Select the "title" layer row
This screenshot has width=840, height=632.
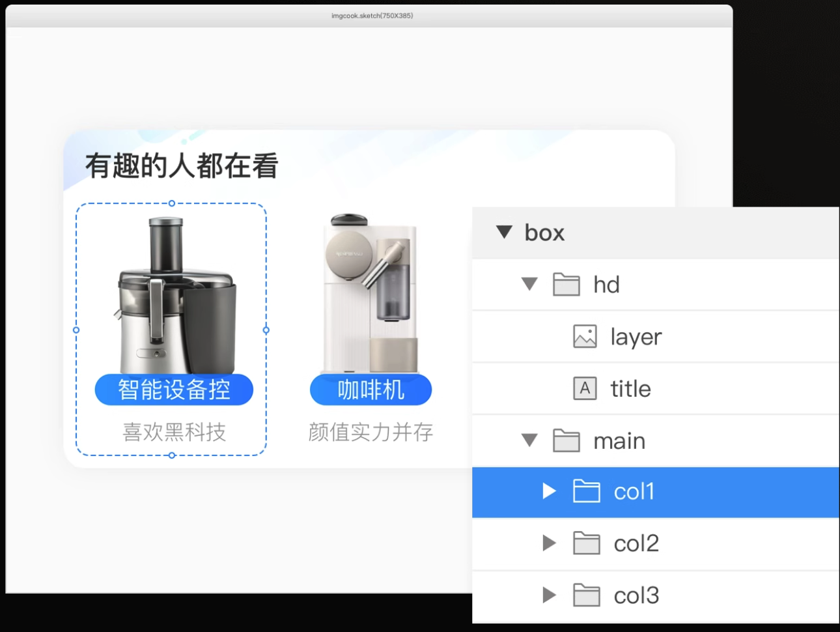pyautogui.click(x=630, y=388)
